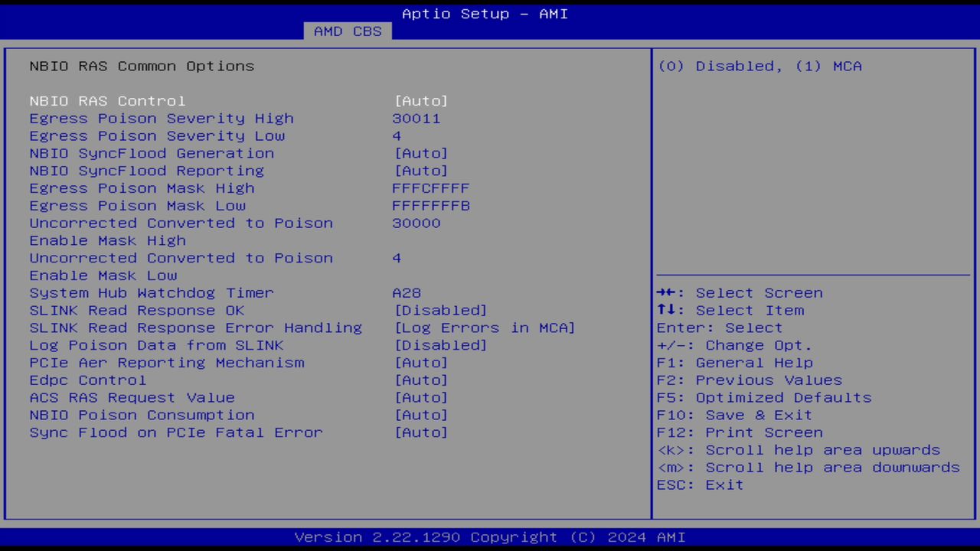Select PCIe Aer Reporting Mechanism label
The width and height of the screenshot is (980, 551).
167,363
